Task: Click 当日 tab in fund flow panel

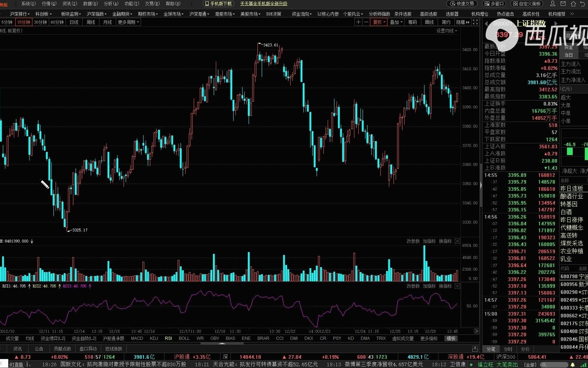Action: point(568,55)
